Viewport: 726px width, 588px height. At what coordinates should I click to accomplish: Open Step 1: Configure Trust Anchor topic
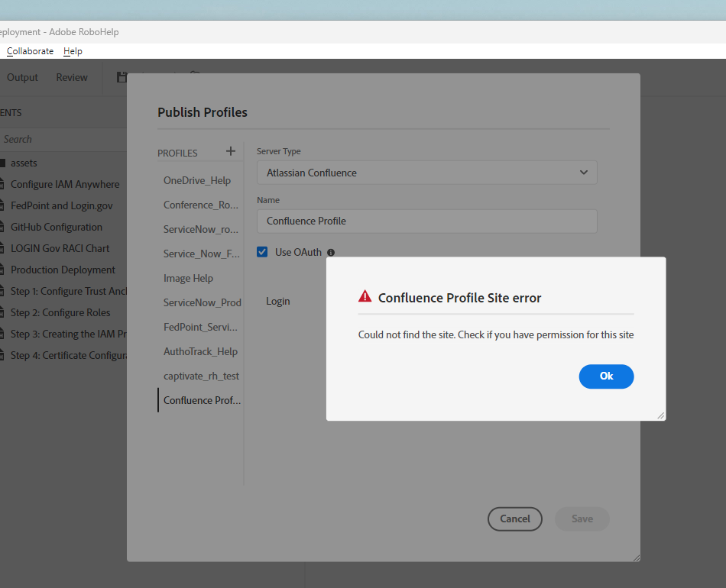point(69,291)
